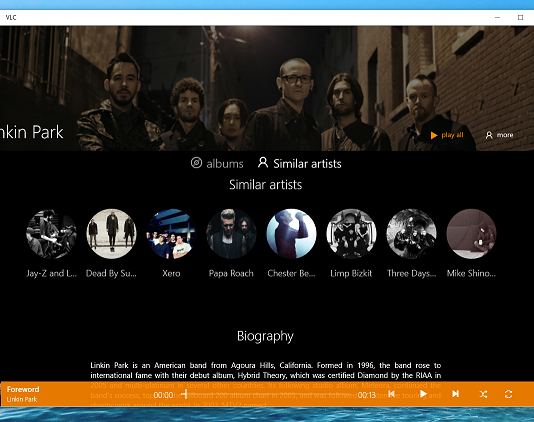Viewport: 534px width, 422px height.
Task: Select the Xero artist picture
Action: tap(171, 234)
